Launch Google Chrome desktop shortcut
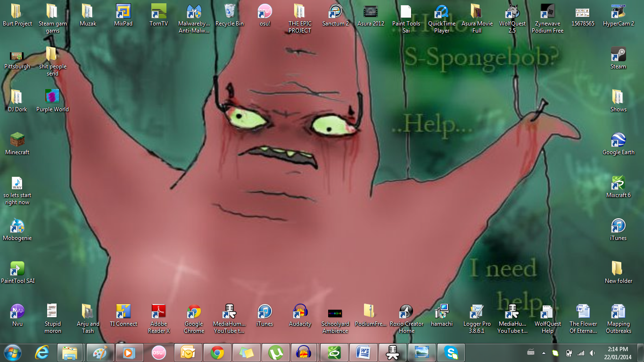 (x=194, y=319)
